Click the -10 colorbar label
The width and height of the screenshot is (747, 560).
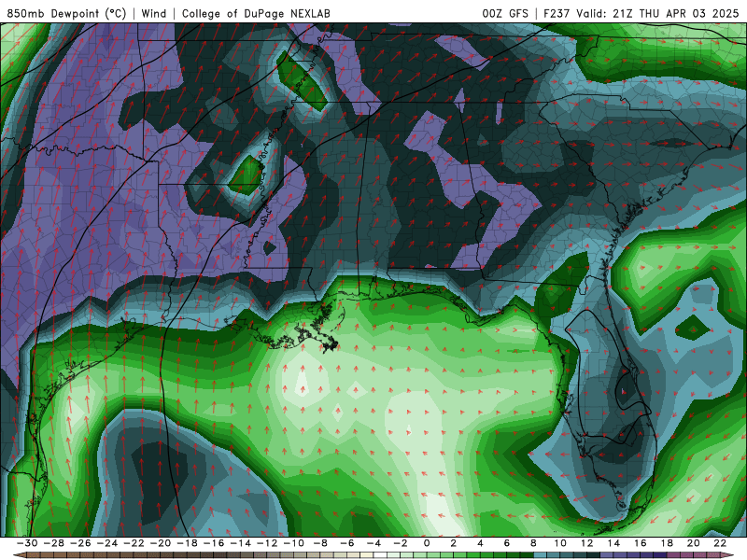click(x=294, y=543)
